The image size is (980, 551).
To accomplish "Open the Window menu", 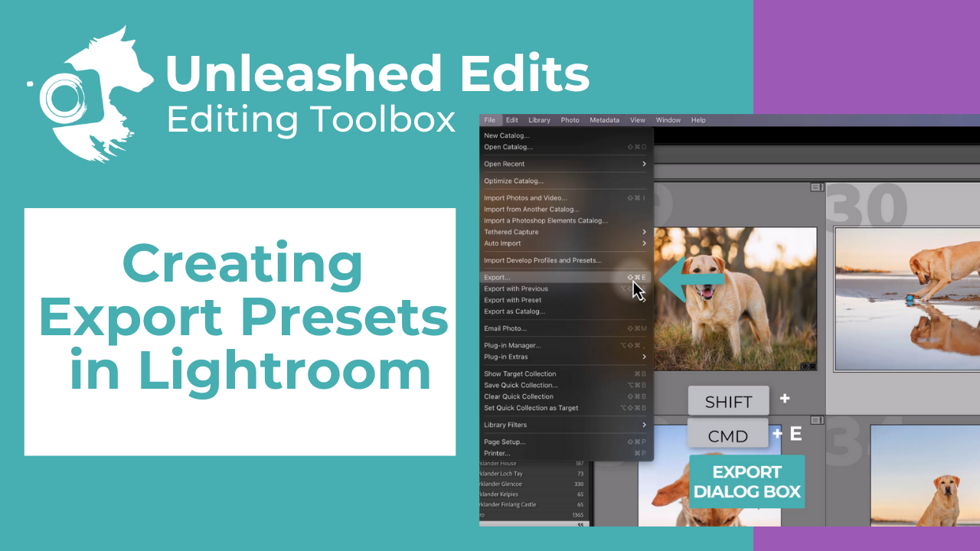I will tap(668, 120).
